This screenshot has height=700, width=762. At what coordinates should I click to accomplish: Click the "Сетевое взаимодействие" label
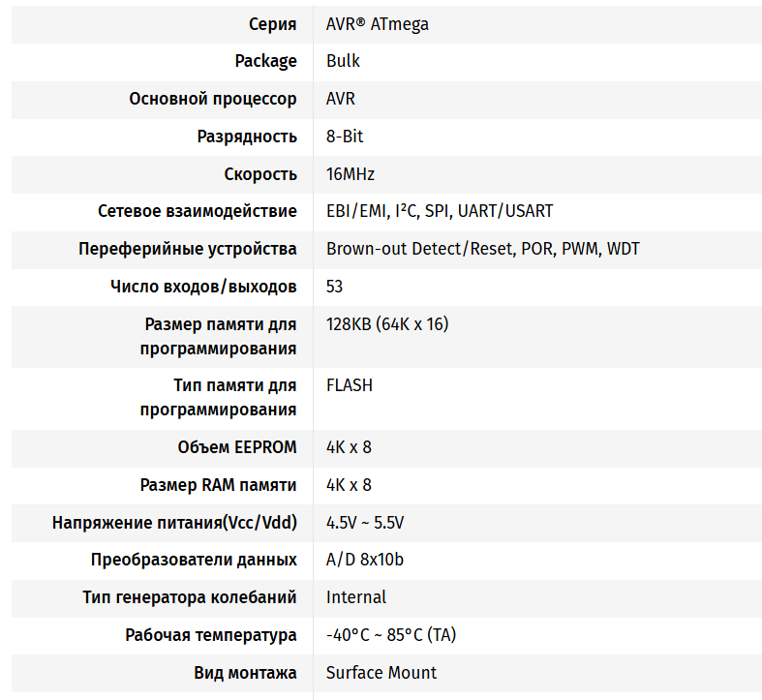point(198,211)
